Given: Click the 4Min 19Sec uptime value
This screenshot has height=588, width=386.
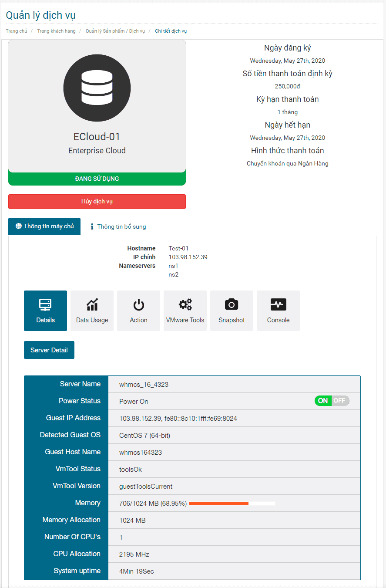Looking at the screenshot, I should pos(136,571).
